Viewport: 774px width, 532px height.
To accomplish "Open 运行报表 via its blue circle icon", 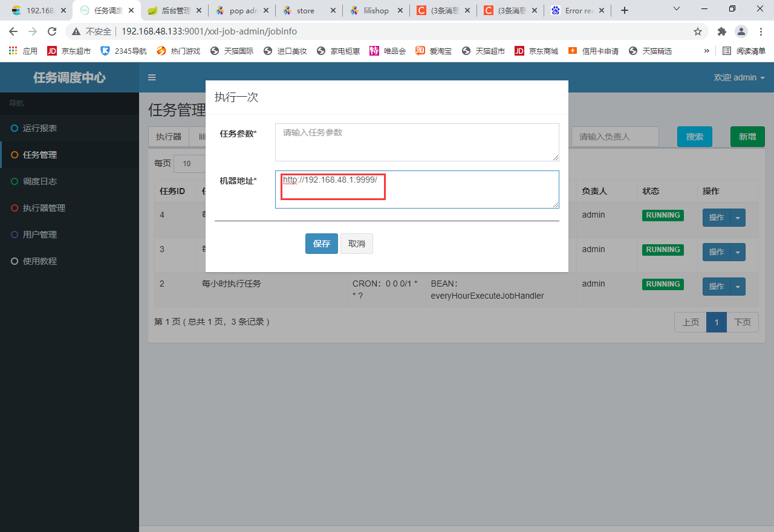I will point(13,128).
